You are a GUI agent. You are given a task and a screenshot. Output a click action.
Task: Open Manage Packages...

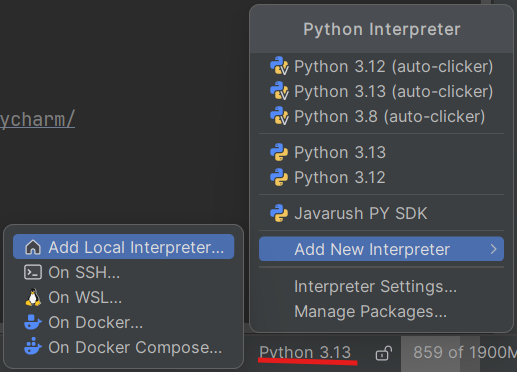coord(381,311)
